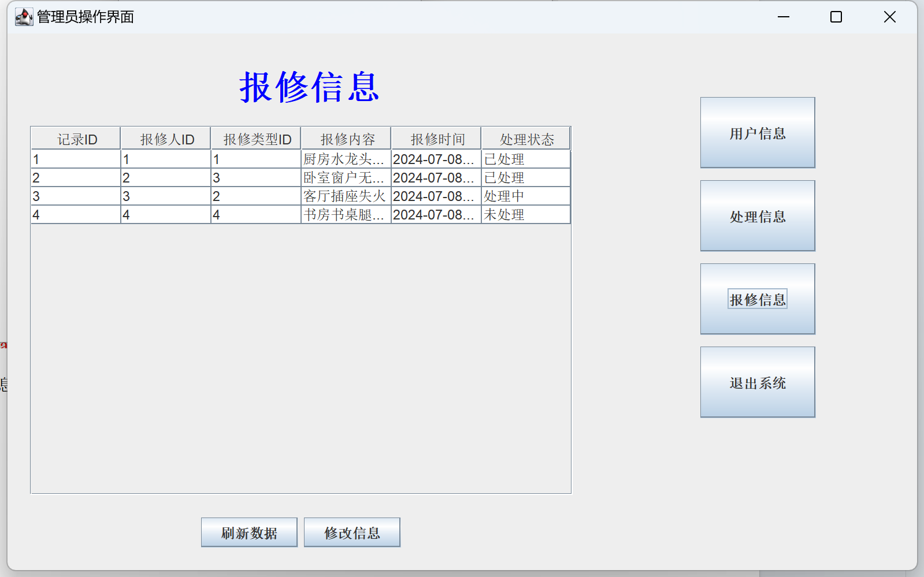Click 退出系统 to exit
Viewport: 924px width, 577px height.
[757, 382]
